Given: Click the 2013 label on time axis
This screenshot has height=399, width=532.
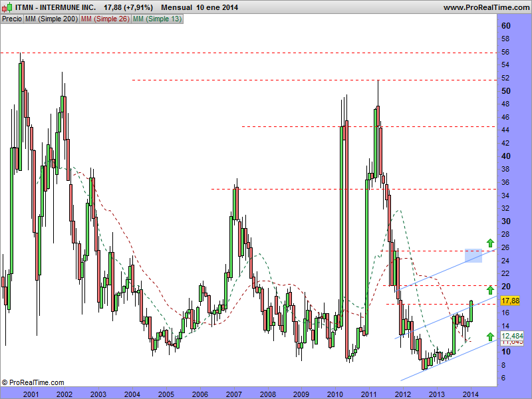Looking at the screenshot, I should coord(437,394).
